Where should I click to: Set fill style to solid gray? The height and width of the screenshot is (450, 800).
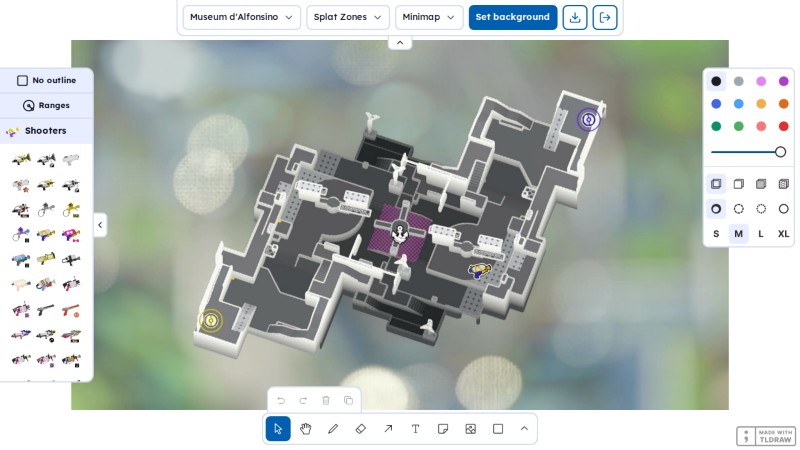[x=761, y=184]
